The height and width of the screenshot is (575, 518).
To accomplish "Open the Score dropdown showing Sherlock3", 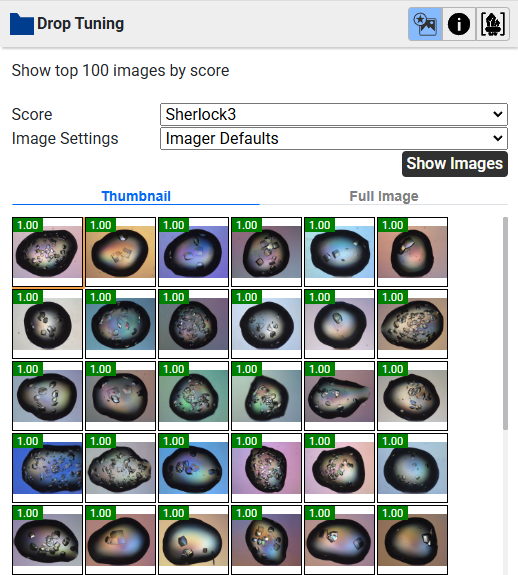I will click(x=334, y=114).
